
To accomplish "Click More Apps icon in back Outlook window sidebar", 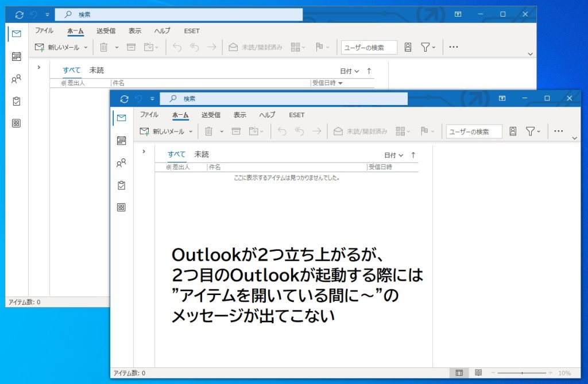I will tap(17, 123).
